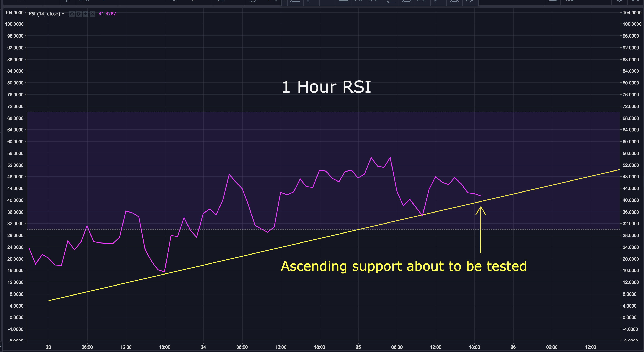The image size is (644, 352).
Task: Click the plus icon beside RSI settings
Action: [x=86, y=14]
